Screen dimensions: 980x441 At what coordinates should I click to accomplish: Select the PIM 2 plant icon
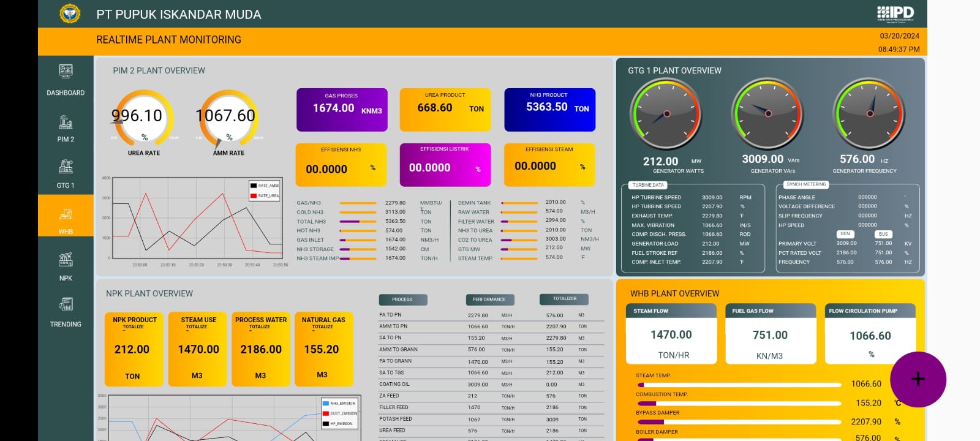tap(66, 123)
